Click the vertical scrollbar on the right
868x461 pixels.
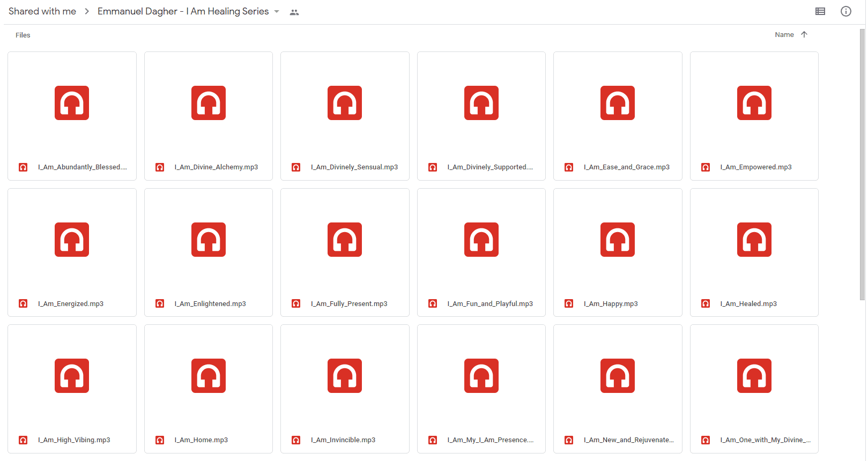862,164
